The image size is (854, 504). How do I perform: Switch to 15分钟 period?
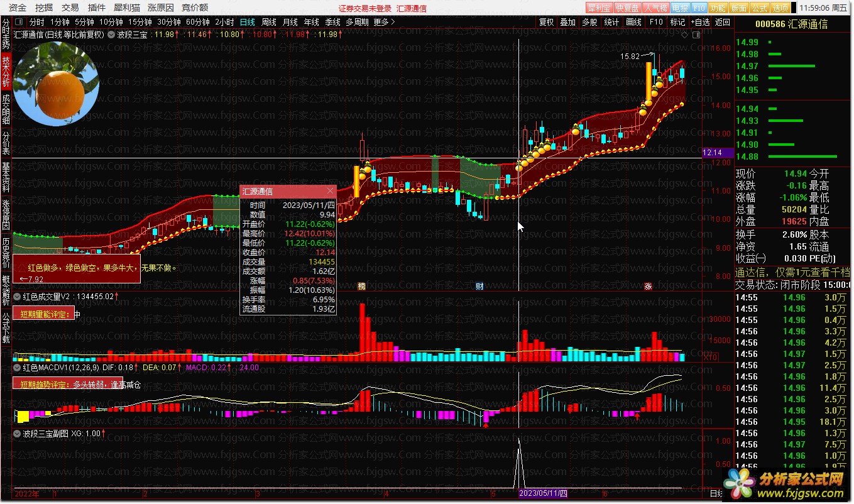(x=140, y=22)
